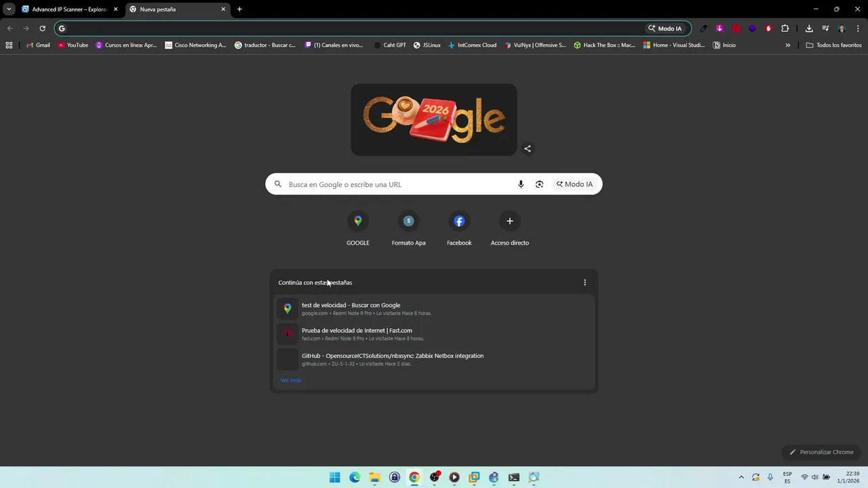The height and width of the screenshot is (488, 868).
Task: Open the Chrome three-dot menu
Action: (859, 28)
